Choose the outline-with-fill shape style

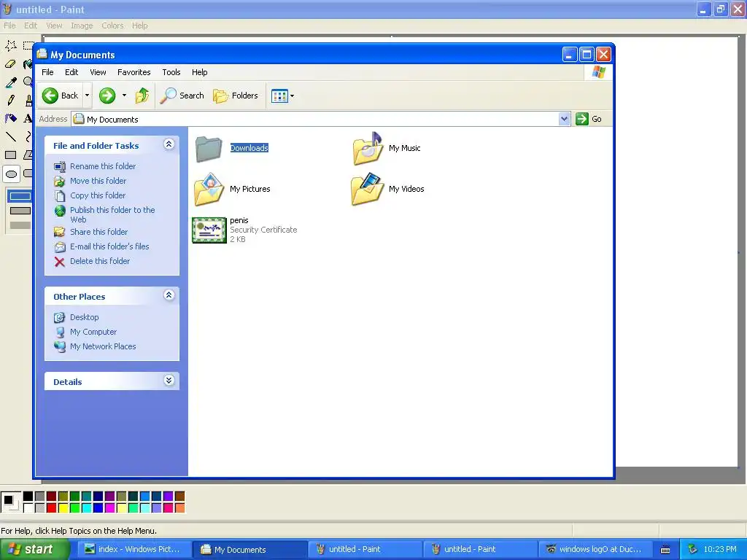coord(20,211)
